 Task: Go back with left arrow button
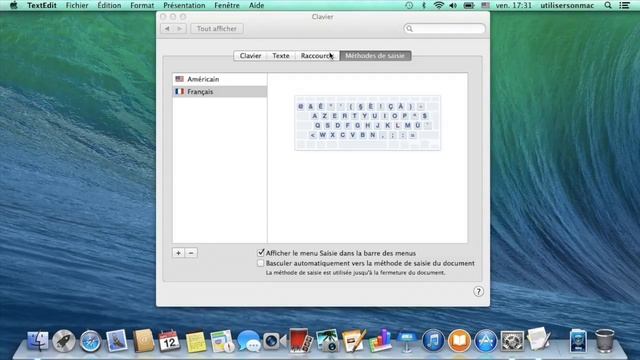pyautogui.click(x=167, y=29)
